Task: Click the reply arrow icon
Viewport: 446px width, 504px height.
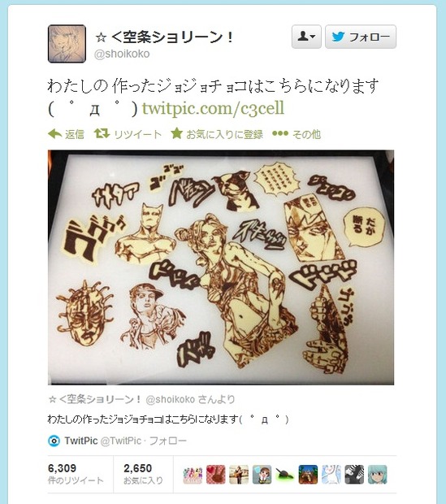Action: pos(54,133)
